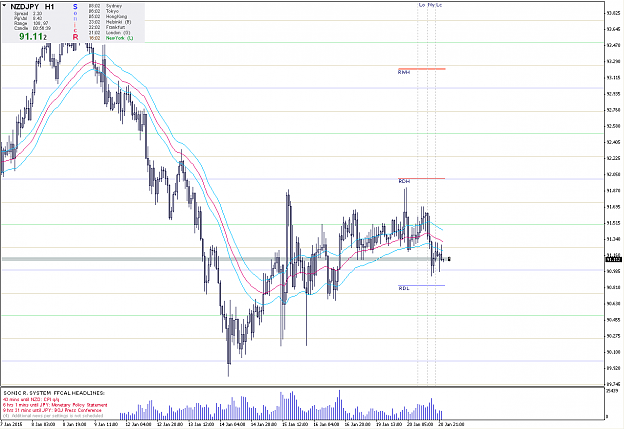Click the 16 Jan 04:00 time axis label
This screenshot has width=625, height=429.
click(326, 424)
